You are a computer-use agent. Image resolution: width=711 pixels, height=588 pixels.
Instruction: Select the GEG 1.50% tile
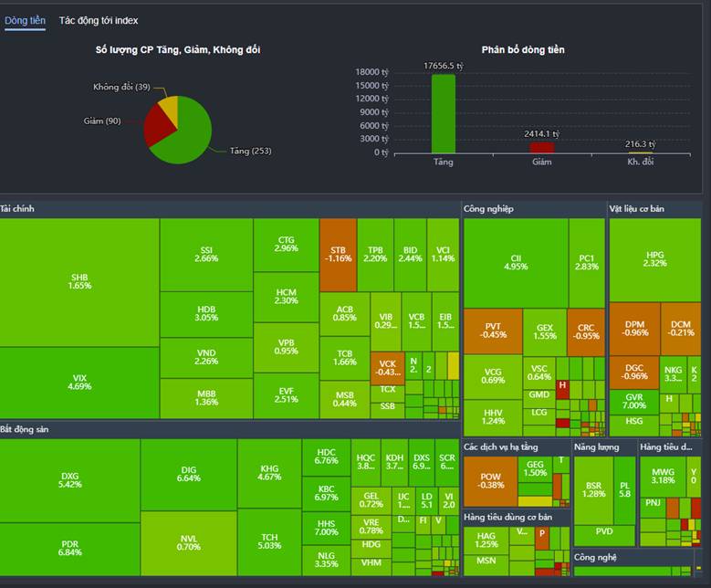click(x=535, y=469)
